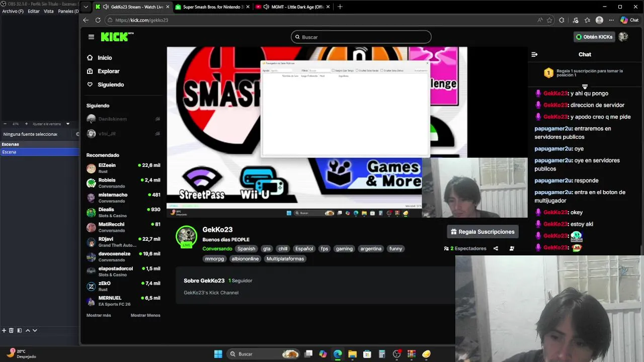
Task: Open Task View on taskbar
Action: [x=308, y=354]
